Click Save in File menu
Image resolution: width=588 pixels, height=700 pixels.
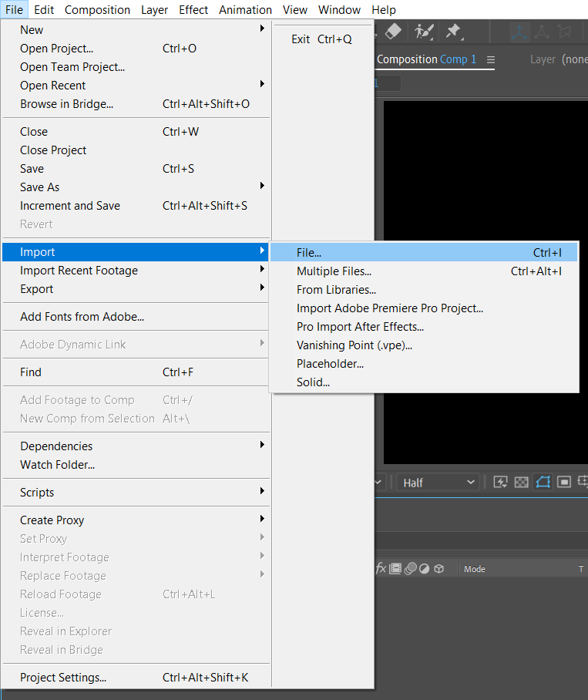click(136, 169)
